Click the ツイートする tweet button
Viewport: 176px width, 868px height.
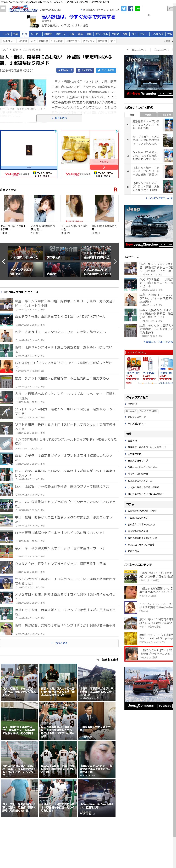[x=106, y=70]
